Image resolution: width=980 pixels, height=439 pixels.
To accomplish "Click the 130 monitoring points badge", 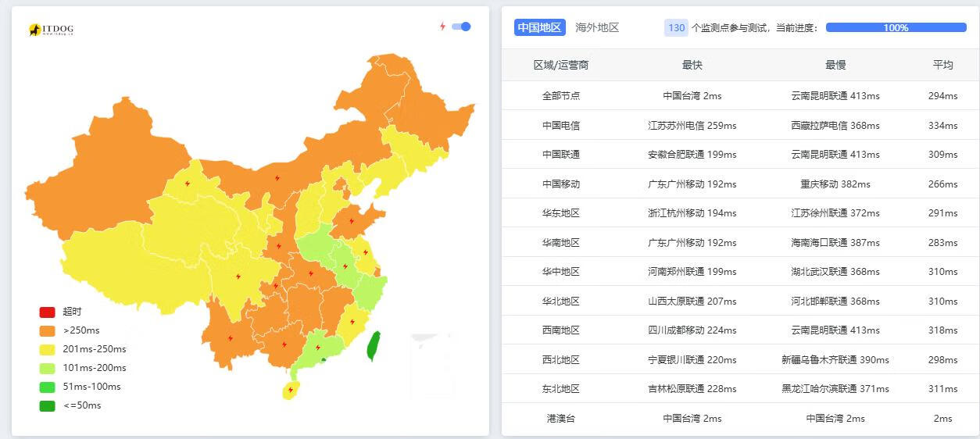I will click(676, 27).
